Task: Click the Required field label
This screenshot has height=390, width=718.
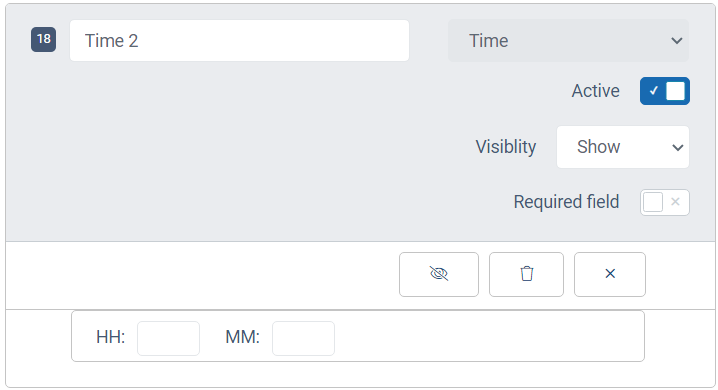Action: [x=566, y=202]
